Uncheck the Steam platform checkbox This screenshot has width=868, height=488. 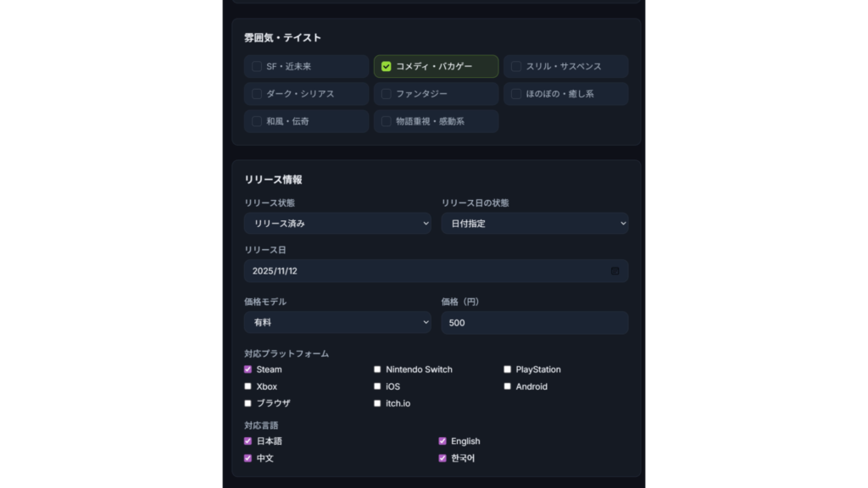tap(248, 369)
